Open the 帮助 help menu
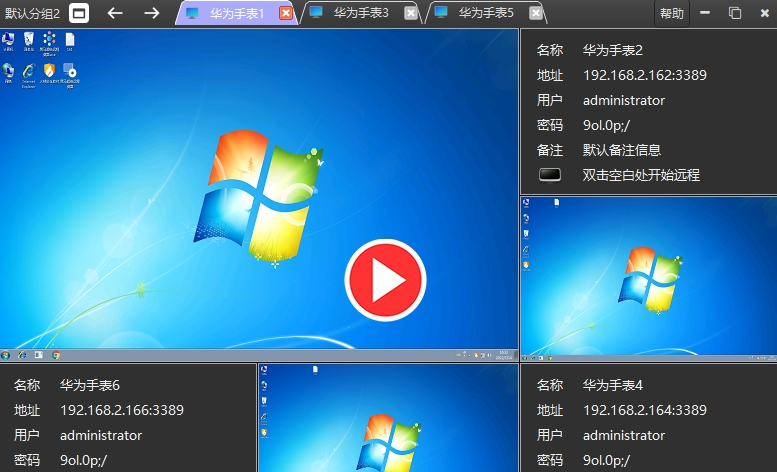The image size is (777, 472). (x=671, y=13)
